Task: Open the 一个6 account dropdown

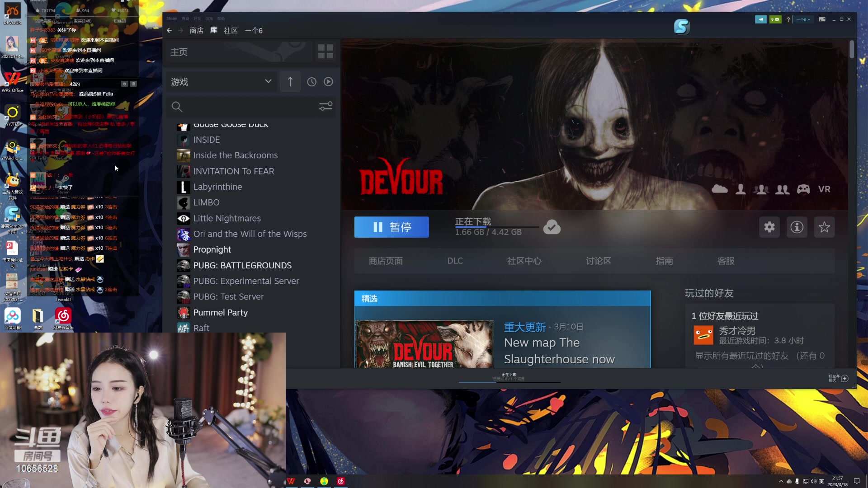Action: pyautogui.click(x=803, y=19)
